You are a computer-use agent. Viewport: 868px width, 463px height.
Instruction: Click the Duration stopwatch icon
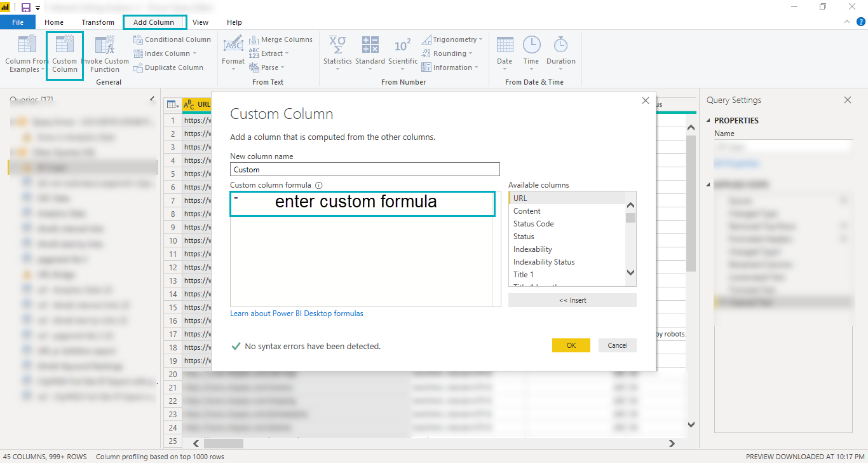click(x=560, y=46)
